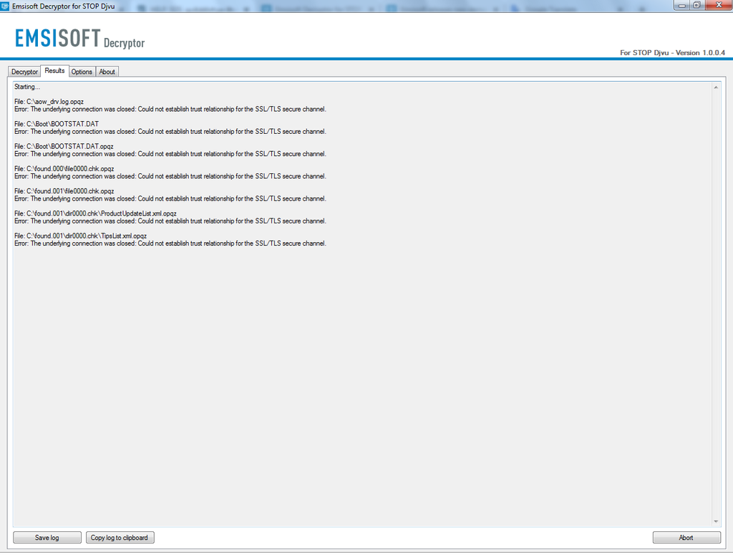This screenshot has height=560, width=733.
Task: Click log line "File: C:\Boot\BOOTSTAT.DAT"
Action: [x=57, y=124]
